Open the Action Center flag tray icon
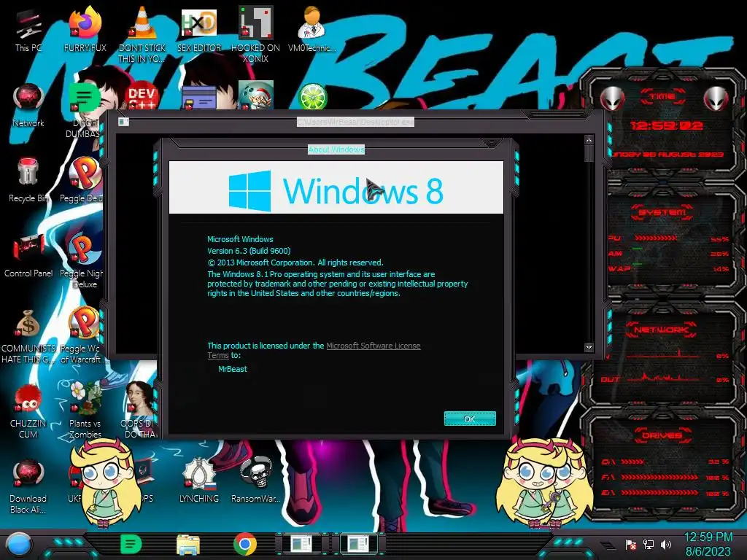Screen dimensions: 747x560 point(631,545)
